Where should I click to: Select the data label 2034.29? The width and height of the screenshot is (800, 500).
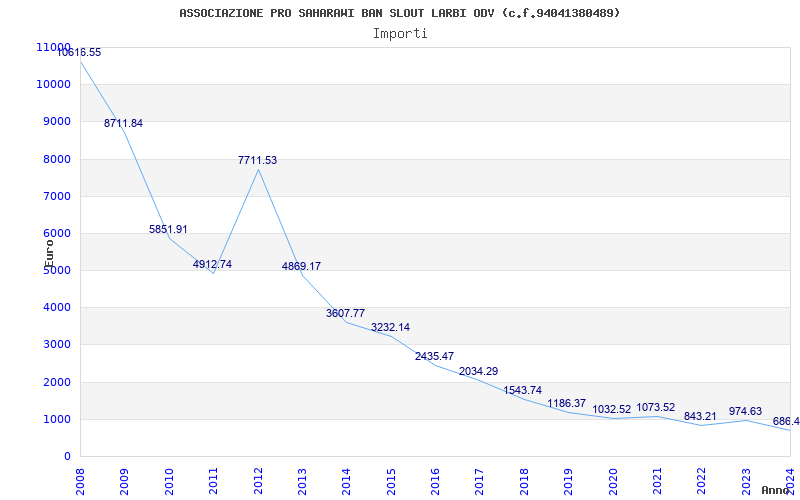(479, 371)
